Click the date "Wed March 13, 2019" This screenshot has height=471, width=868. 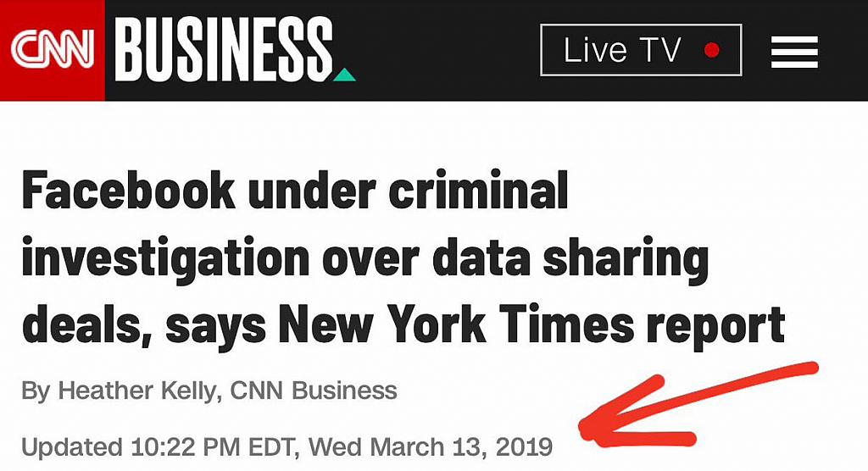click(431, 445)
